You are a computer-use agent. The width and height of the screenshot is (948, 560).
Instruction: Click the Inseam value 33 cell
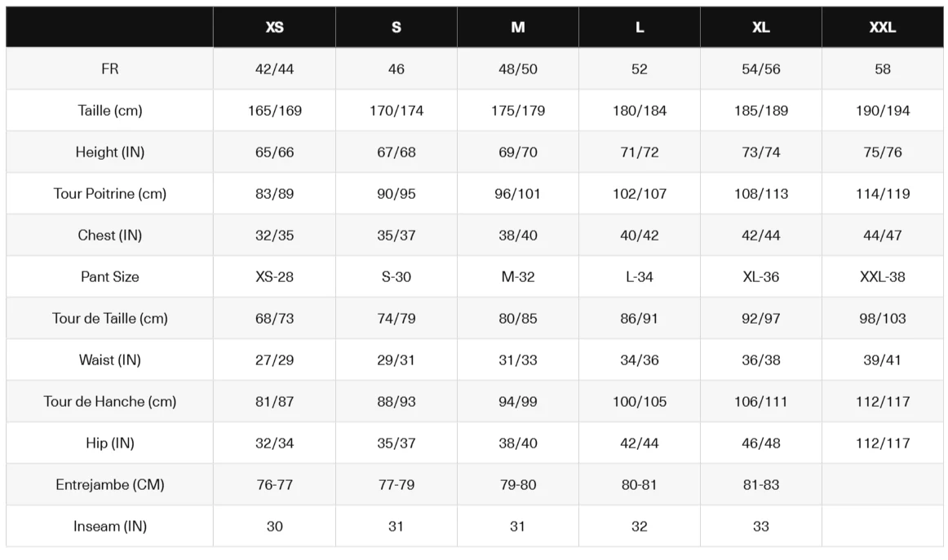tap(761, 527)
